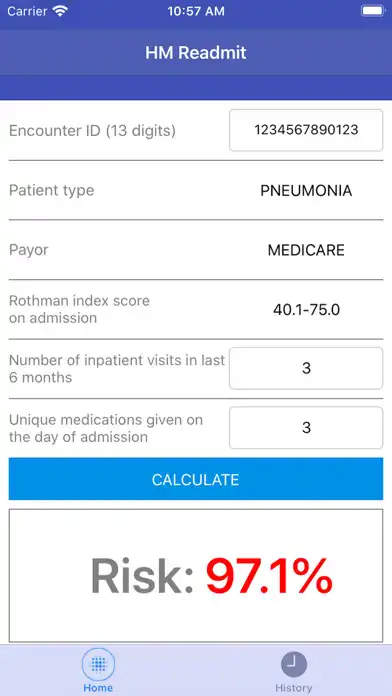392x696 pixels.
Task: Edit the number of inpatient visits field
Action: point(306,368)
